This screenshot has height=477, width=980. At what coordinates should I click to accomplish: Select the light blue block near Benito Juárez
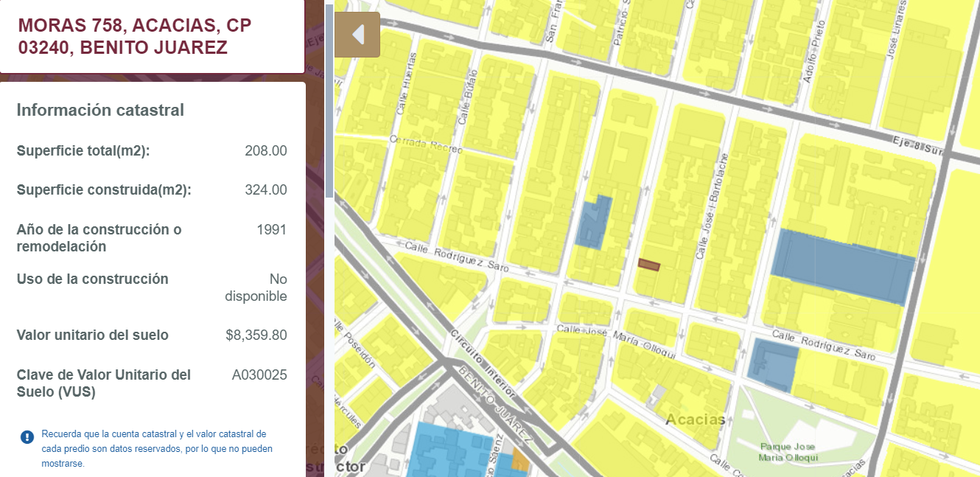click(449, 450)
